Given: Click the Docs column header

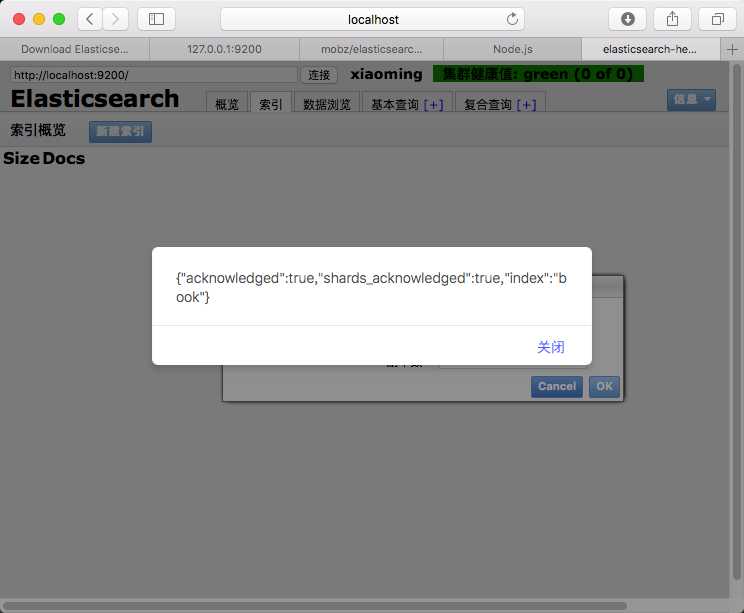Looking at the screenshot, I should (x=64, y=158).
